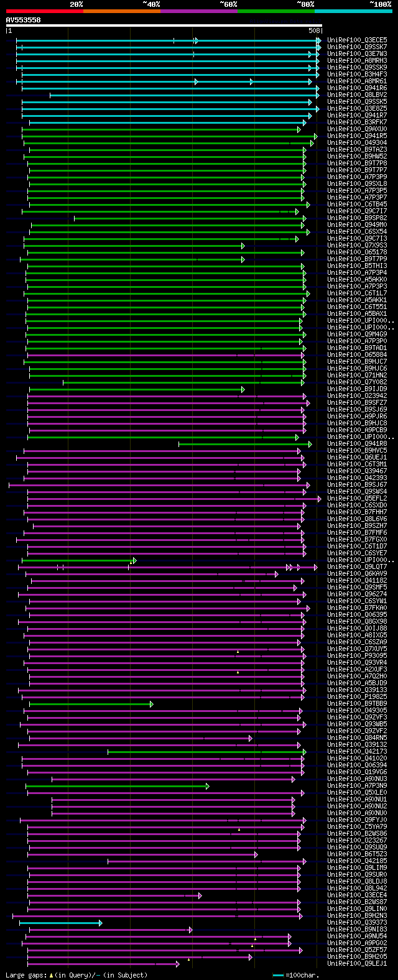The width and height of the screenshot is (398, 980).
Task: Select the UniRef100_Q6KAV9 hit label
Action: (x=357, y=574)
